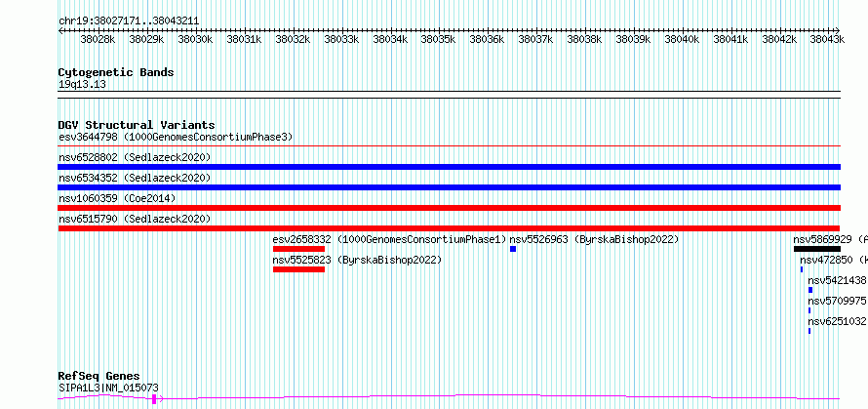Click the 38034k ruler position label
This screenshot has width=868, height=409.
coord(390,39)
